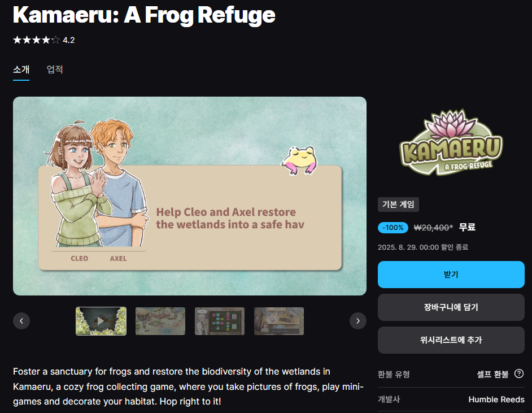Click the yellow frog sticker in preview
Image resolution: width=532 pixels, height=413 pixels.
[x=299, y=160]
